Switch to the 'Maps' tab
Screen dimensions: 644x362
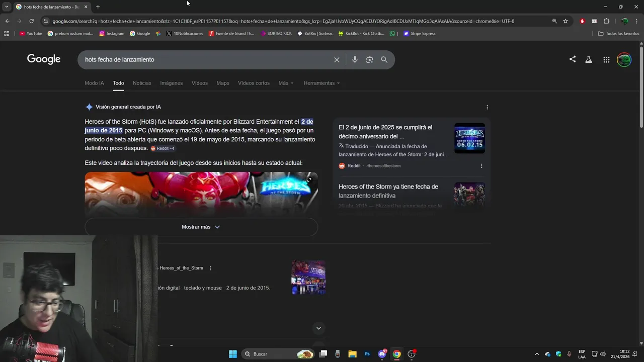click(x=223, y=83)
